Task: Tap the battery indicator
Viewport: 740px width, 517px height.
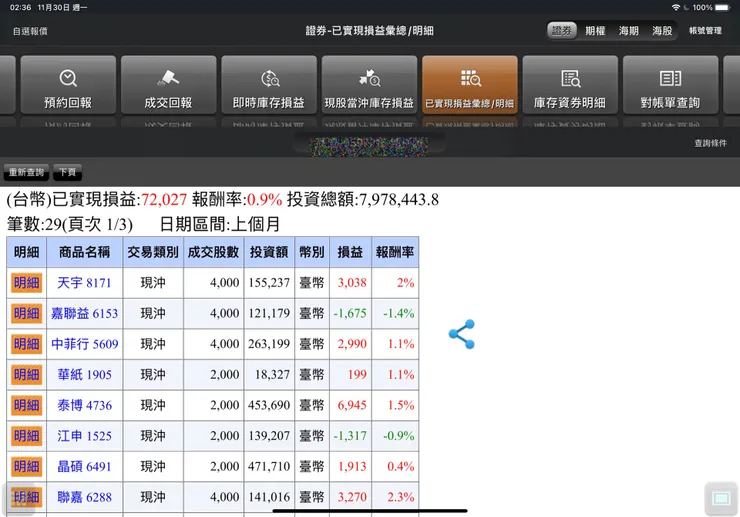Action: [723, 8]
